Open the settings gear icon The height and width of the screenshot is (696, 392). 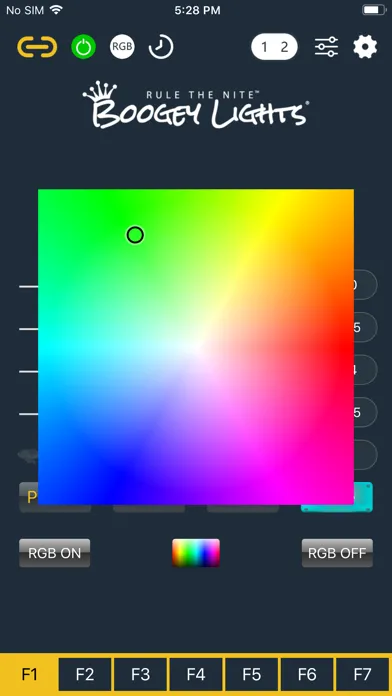365,47
